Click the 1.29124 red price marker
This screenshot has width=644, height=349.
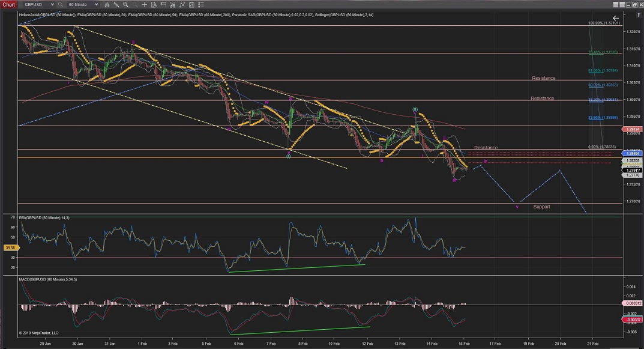point(633,129)
